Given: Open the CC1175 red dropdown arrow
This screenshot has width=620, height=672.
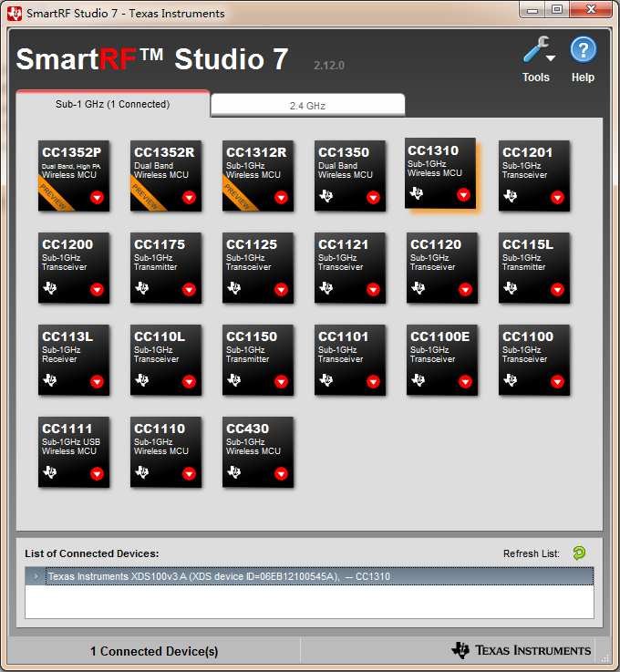Looking at the screenshot, I should (189, 290).
